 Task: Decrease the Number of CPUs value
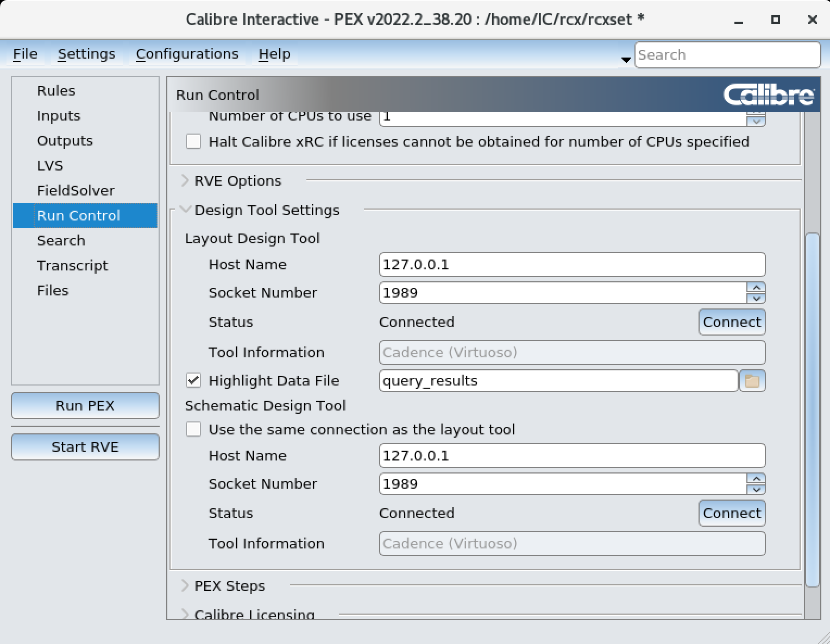point(756,122)
